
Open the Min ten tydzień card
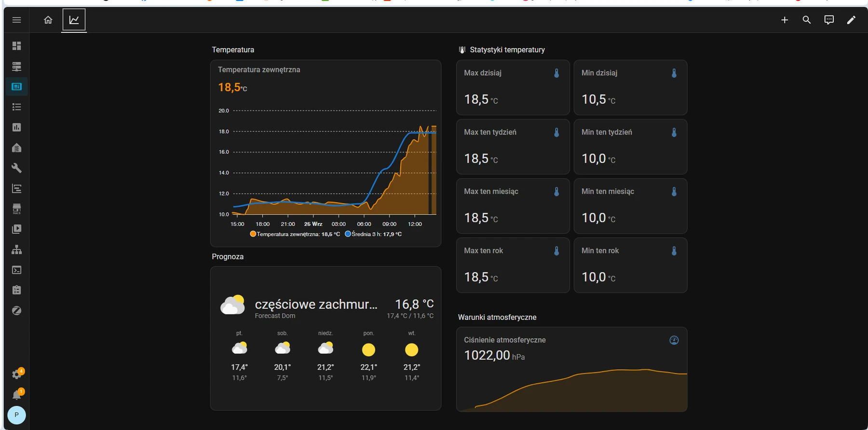[x=630, y=147]
